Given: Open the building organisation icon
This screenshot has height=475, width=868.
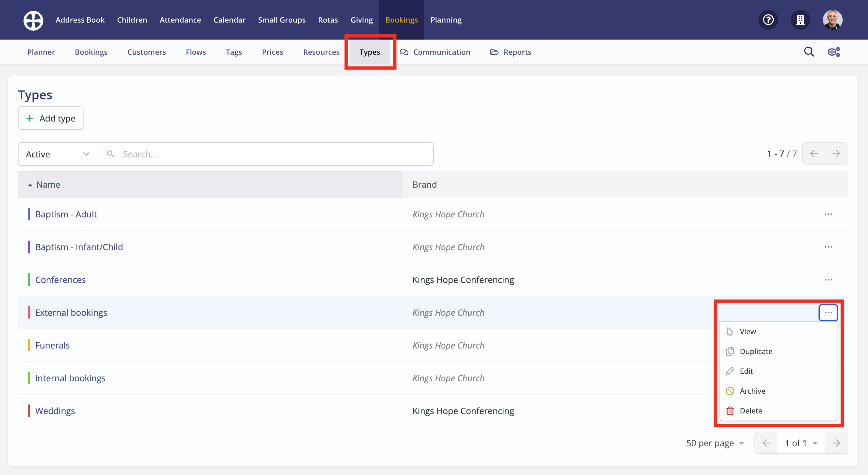Looking at the screenshot, I should point(800,20).
